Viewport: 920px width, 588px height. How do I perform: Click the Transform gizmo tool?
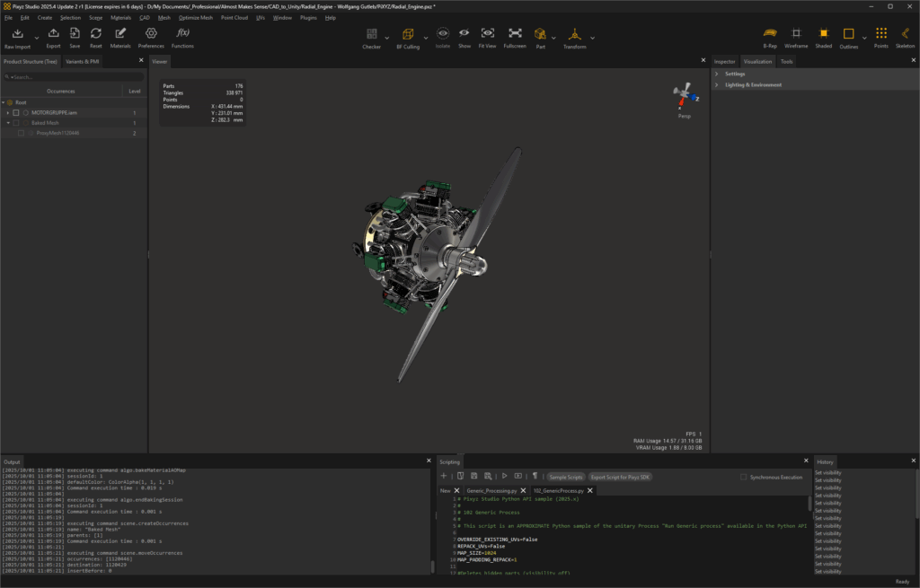[x=574, y=34]
